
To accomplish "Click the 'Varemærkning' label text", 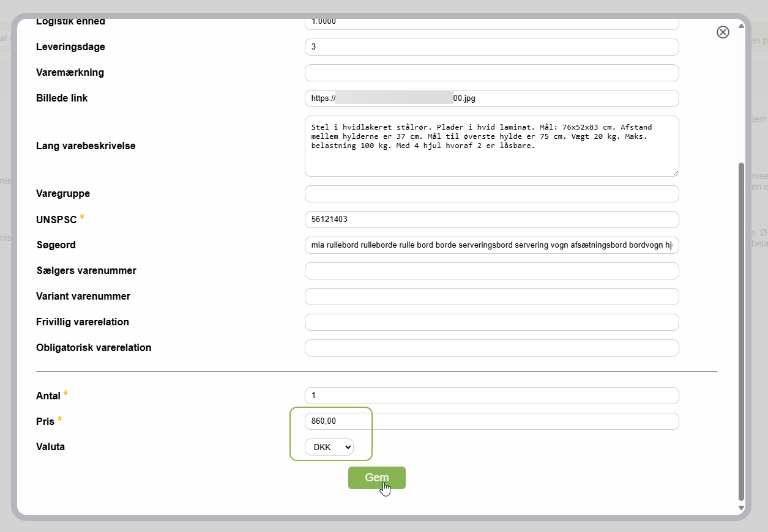I will (70, 73).
